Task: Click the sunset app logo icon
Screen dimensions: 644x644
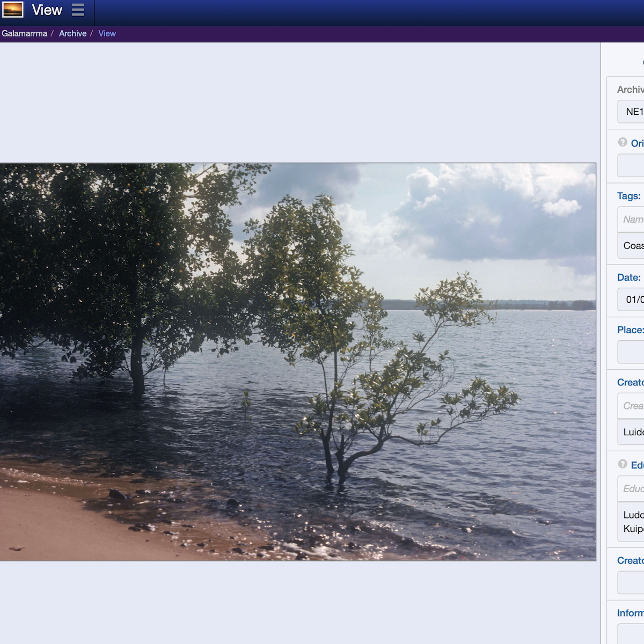Action: click(x=13, y=10)
